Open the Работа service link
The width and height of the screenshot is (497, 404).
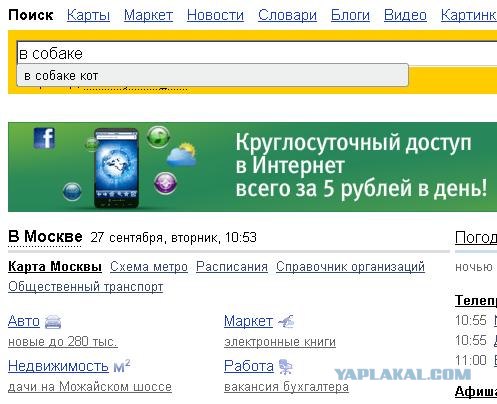point(249,366)
